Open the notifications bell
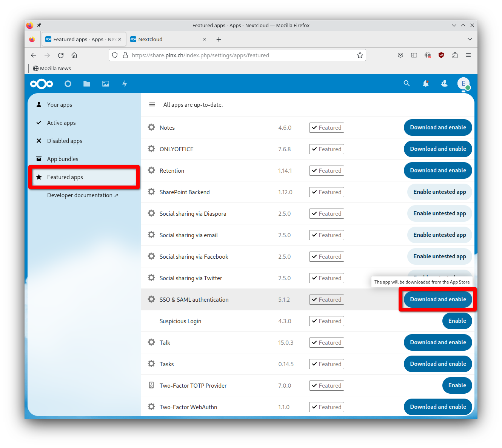Screen dimensions: 502x448 (426, 84)
